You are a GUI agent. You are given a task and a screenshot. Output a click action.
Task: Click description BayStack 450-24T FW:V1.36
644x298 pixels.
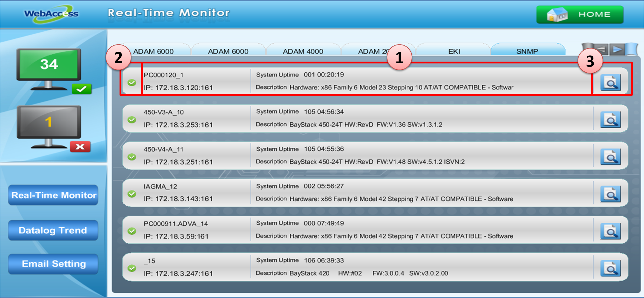point(366,125)
